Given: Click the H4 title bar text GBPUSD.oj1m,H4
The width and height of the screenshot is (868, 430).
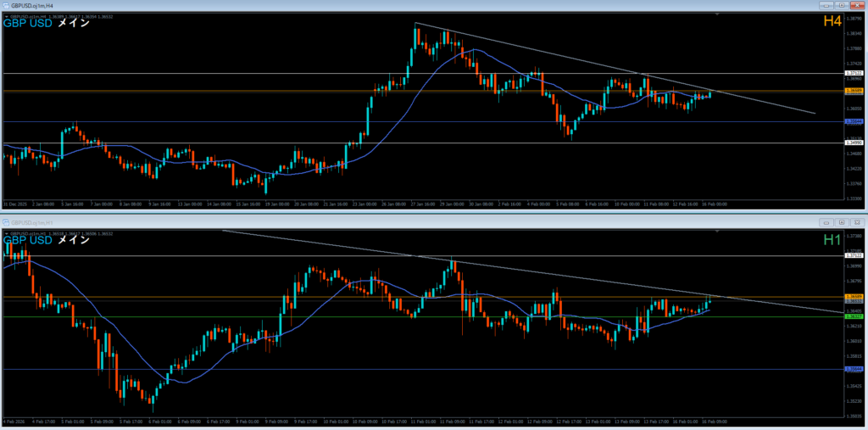Looking at the screenshot, I should coord(31,5).
